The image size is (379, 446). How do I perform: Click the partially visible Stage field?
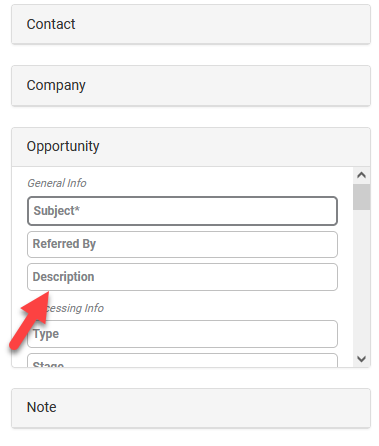click(182, 361)
